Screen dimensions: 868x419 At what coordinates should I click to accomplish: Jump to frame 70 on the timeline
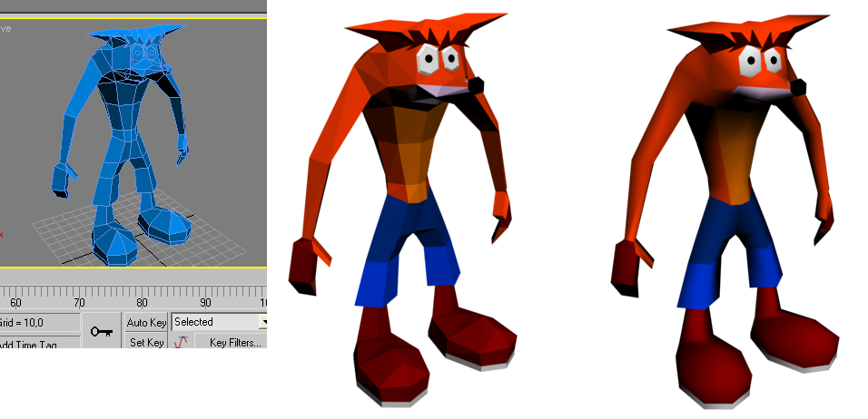pos(79,301)
